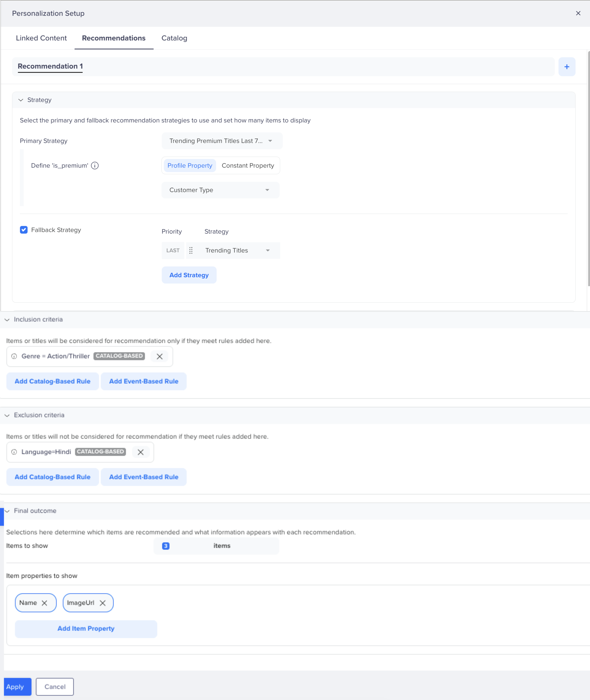Add Event-Based Rule under Inclusion criteria
590x700 pixels.
click(x=144, y=381)
